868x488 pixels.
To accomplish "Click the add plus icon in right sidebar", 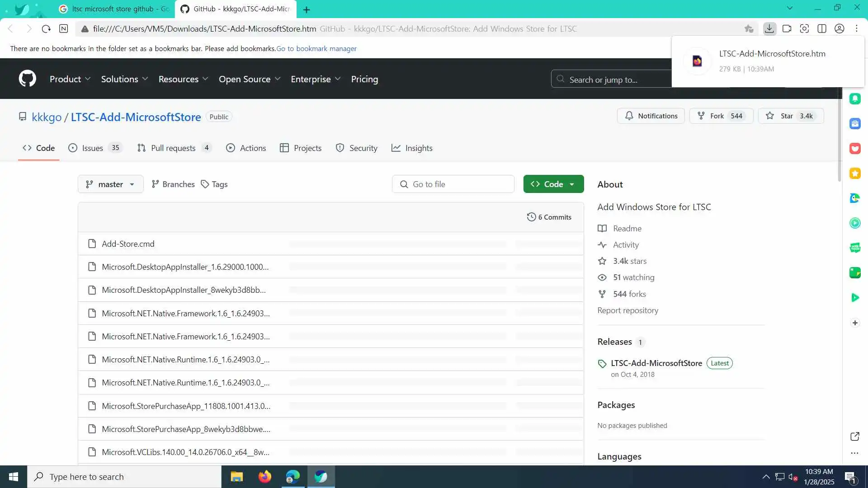I will (x=855, y=323).
